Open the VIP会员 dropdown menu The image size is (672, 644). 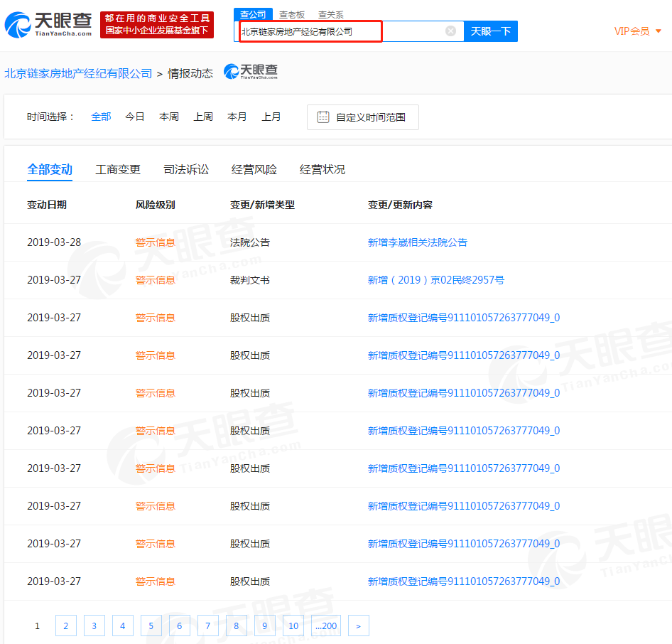[x=633, y=31]
